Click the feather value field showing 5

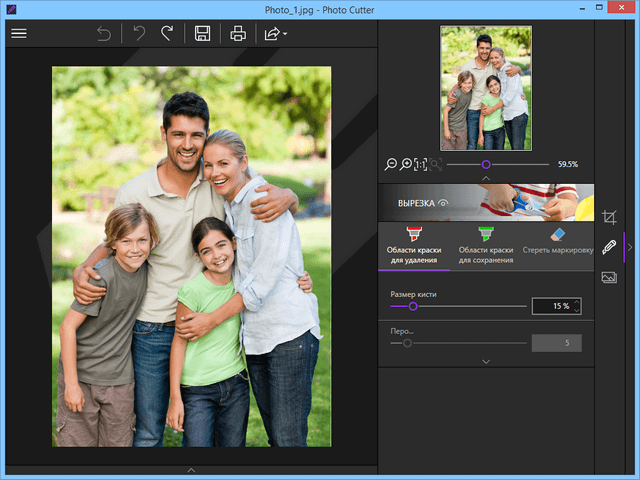tap(557, 343)
